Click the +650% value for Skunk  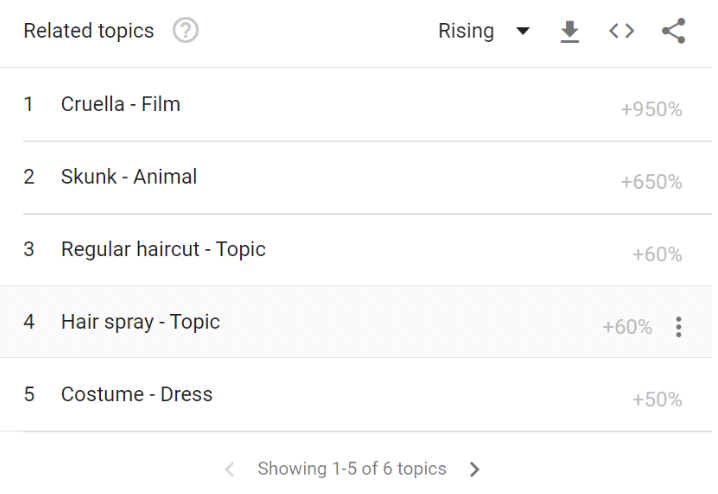(x=651, y=182)
